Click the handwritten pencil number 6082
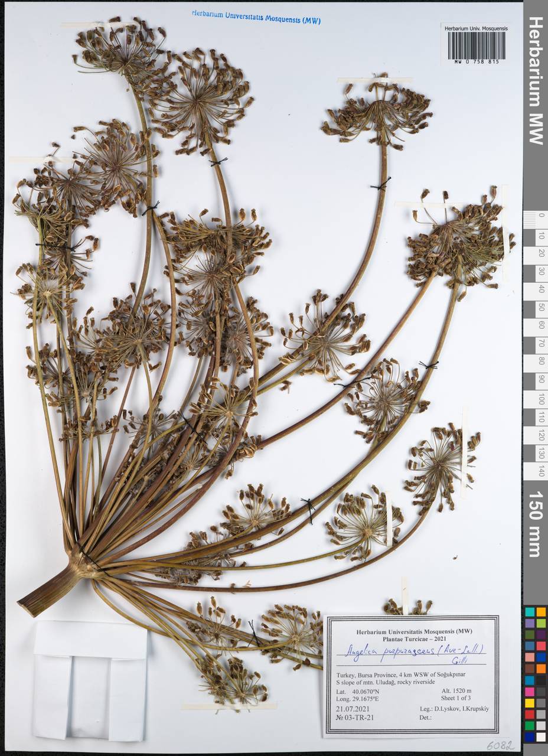548x756 pixels. tap(500, 745)
